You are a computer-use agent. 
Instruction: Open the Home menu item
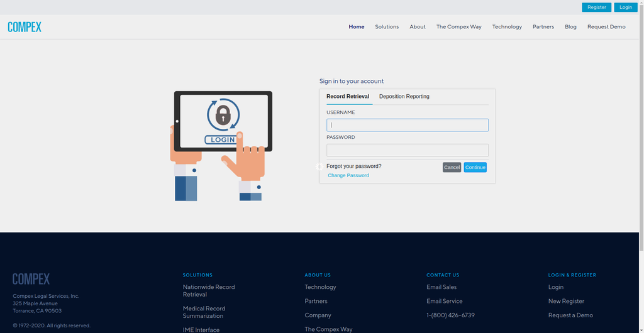click(x=357, y=26)
